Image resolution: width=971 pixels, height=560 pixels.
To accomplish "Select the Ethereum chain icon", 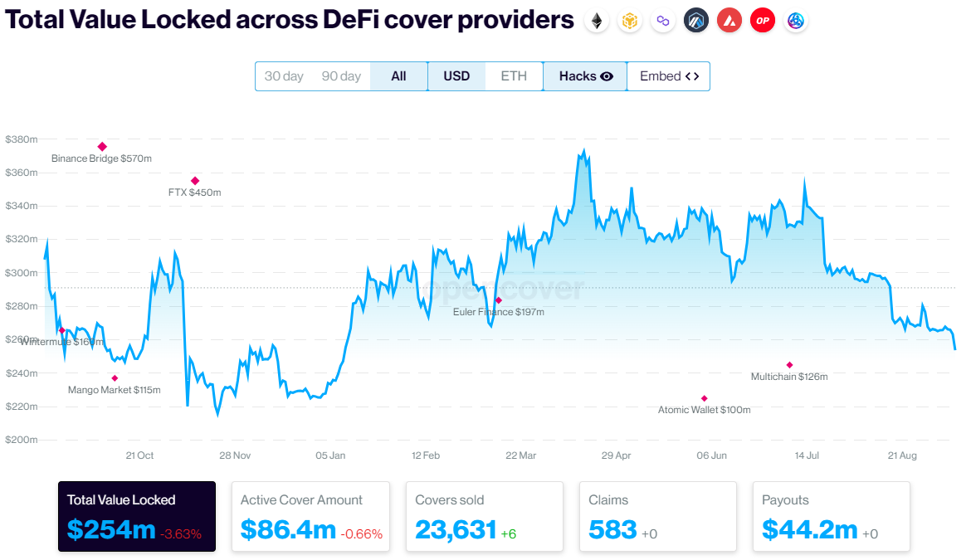I will [597, 21].
